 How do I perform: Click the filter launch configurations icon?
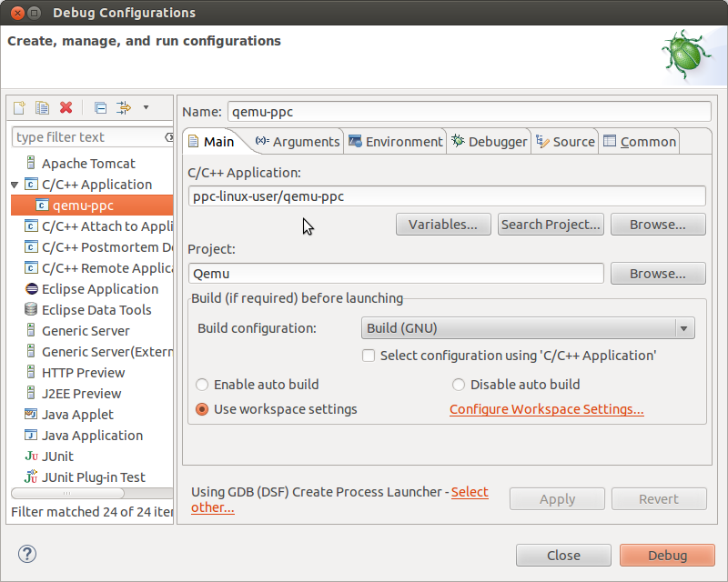(x=124, y=107)
